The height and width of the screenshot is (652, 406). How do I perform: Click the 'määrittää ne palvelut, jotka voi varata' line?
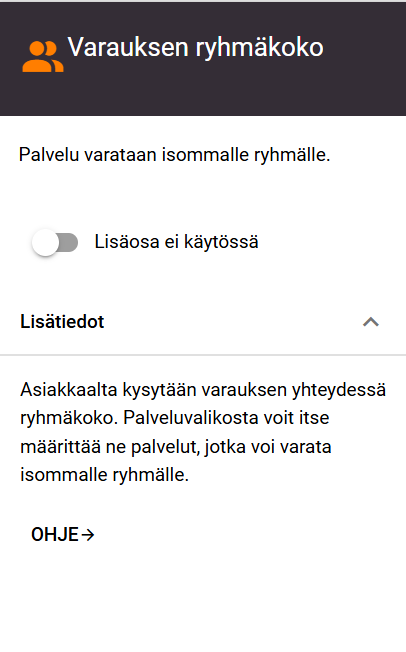tap(176, 447)
